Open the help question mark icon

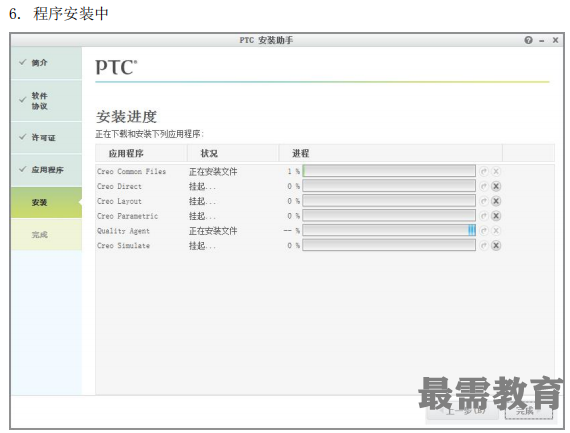528,40
